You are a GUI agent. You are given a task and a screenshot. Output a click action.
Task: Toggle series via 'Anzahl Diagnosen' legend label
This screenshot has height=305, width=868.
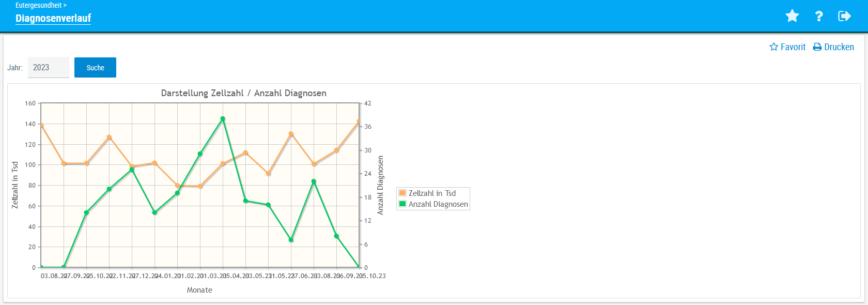(x=438, y=204)
